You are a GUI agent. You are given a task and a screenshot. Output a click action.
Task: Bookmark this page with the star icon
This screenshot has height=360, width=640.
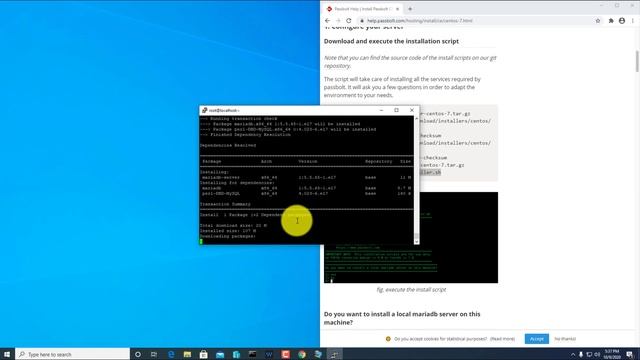598,21
